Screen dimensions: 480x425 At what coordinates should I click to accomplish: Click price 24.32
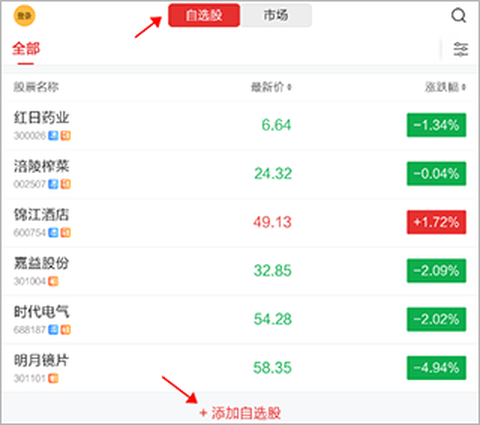pos(273,174)
